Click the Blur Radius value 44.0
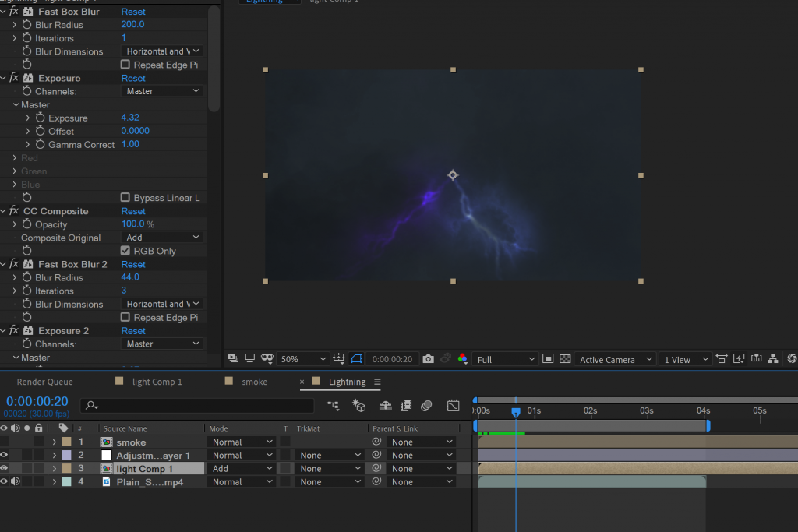Image resolution: width=798 pixels, height=532 pixels. coord(130,277)
